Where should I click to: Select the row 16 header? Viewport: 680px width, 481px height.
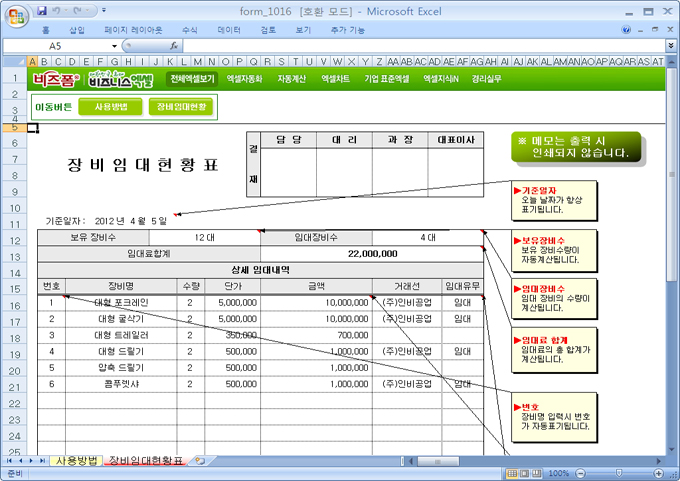[x=15, y=306]
